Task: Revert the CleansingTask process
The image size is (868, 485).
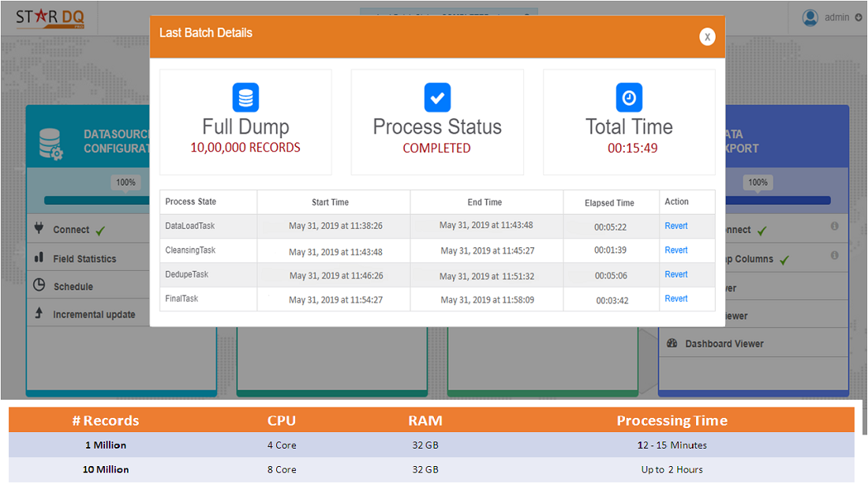Action: pos(676,250)
